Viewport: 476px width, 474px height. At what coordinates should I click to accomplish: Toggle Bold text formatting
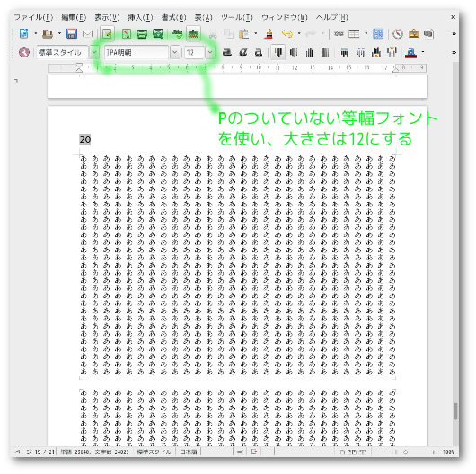coord(227,52)
